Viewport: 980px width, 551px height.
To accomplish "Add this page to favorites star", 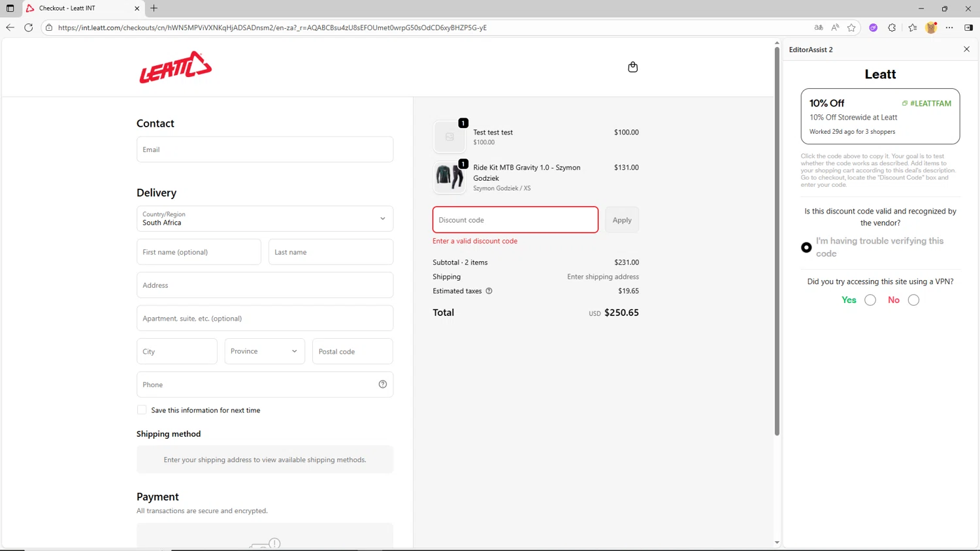I will (x=851, y=27).
